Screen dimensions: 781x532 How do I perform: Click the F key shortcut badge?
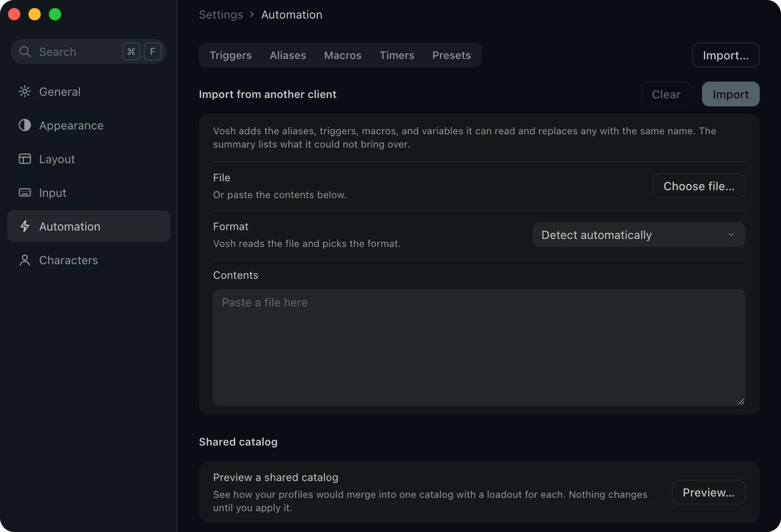[153, 52]
